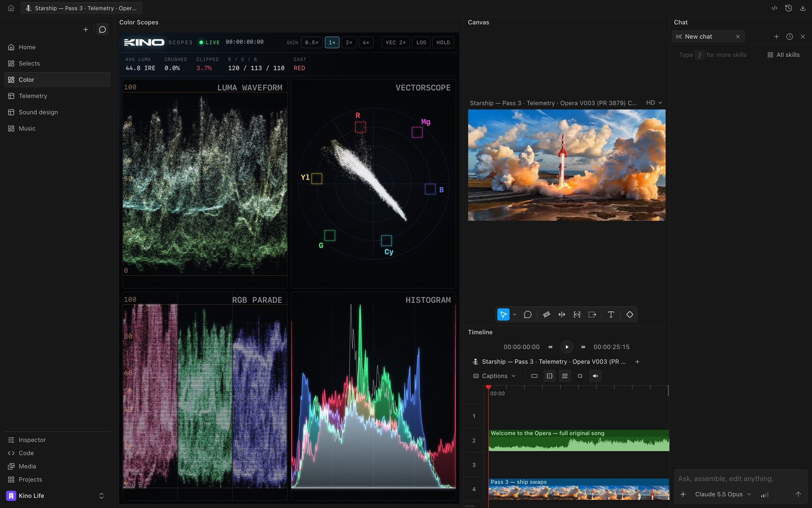Click the rewind button in the timeline

[550, 347]
